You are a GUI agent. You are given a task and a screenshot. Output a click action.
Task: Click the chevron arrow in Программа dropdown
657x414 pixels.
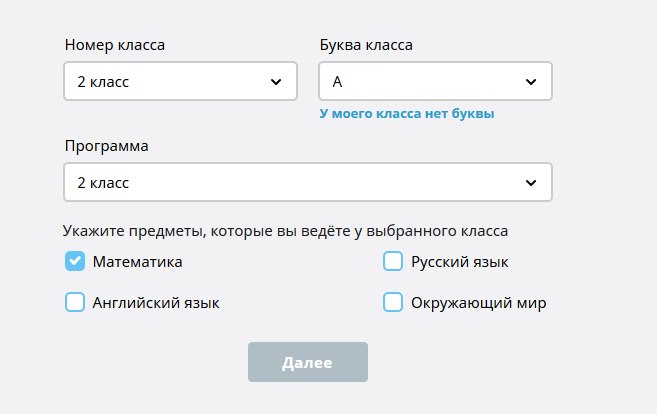tap(530, 183)
